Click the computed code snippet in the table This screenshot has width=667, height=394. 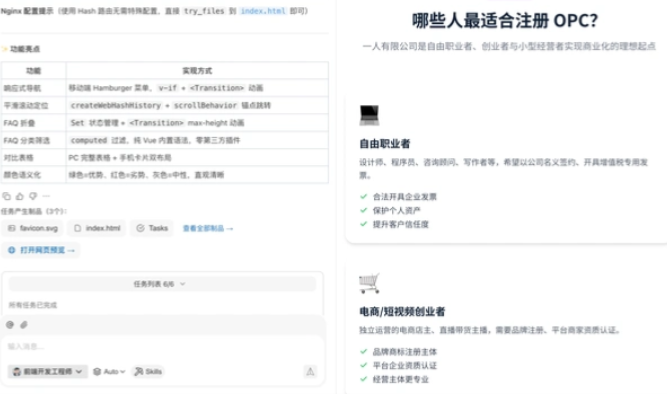[88, 140]
